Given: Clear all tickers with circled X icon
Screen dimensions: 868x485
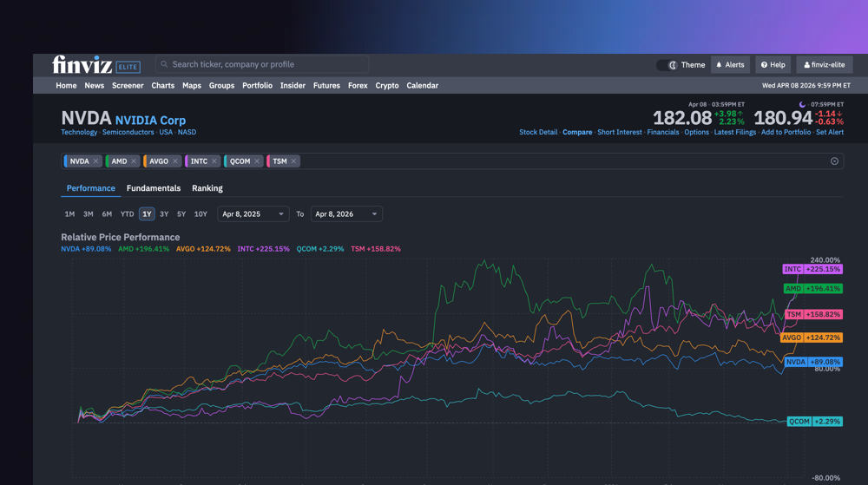Looking at the screenshot, I should [834, 161].
